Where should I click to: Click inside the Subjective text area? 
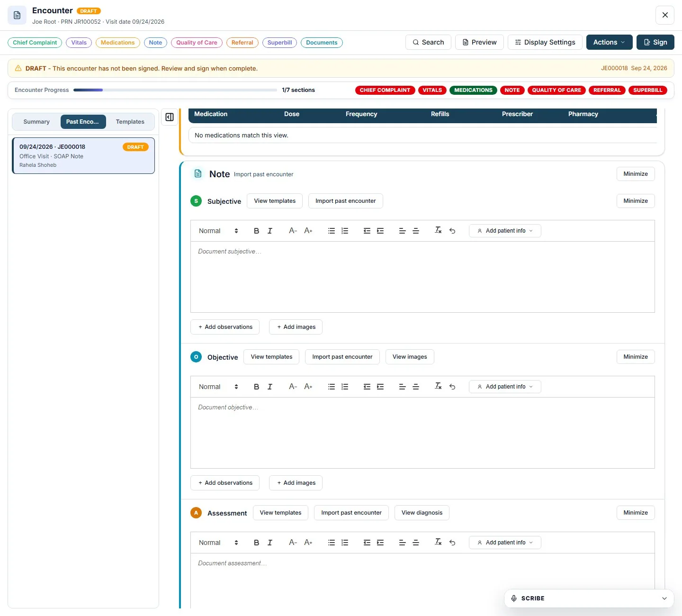coord(422,277)
